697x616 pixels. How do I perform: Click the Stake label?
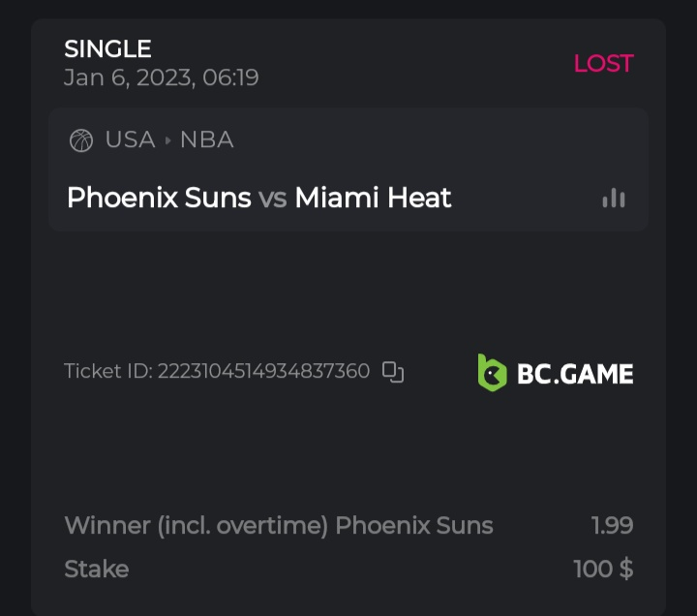pyautogui.click(x=96, y=569)
